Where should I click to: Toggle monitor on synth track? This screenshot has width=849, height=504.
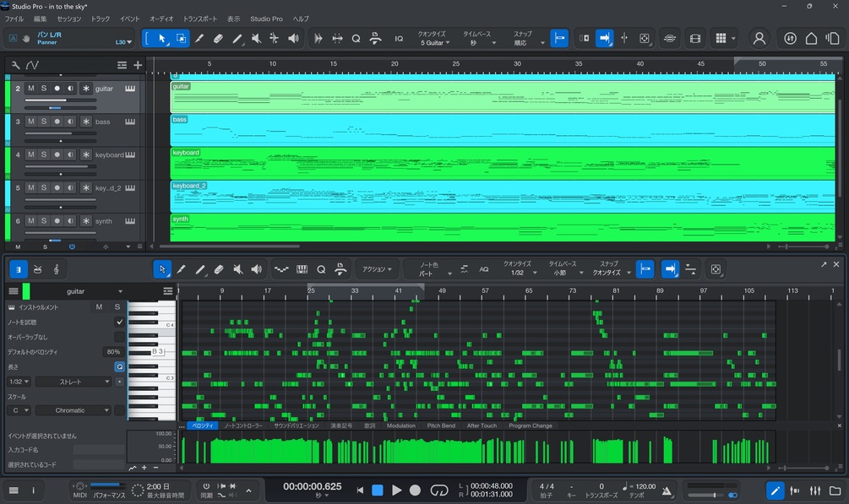[x=70, y=221]
